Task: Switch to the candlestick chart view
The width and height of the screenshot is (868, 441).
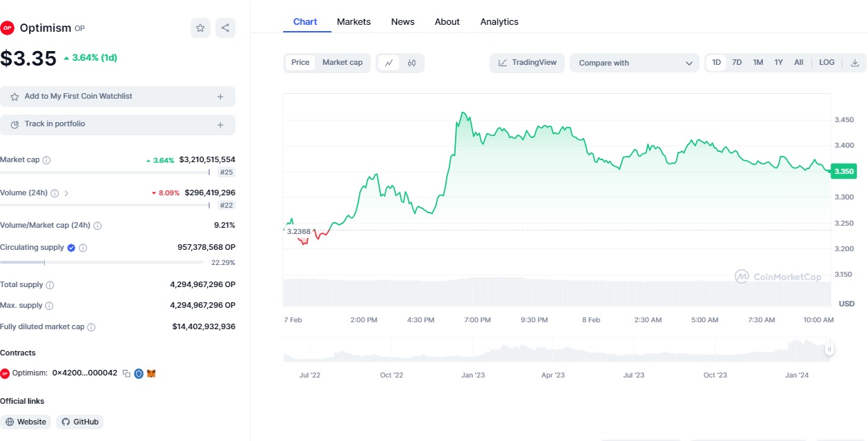Action: (x=412, y=63)
